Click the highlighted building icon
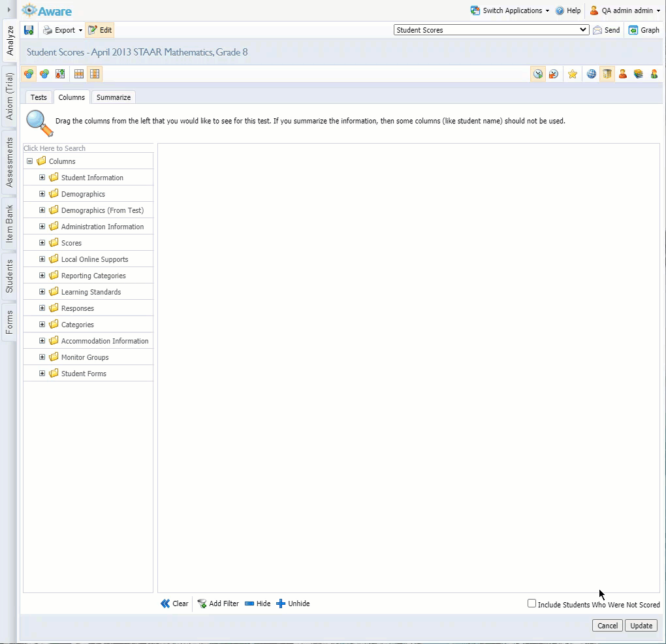 (x=607, y=74)
